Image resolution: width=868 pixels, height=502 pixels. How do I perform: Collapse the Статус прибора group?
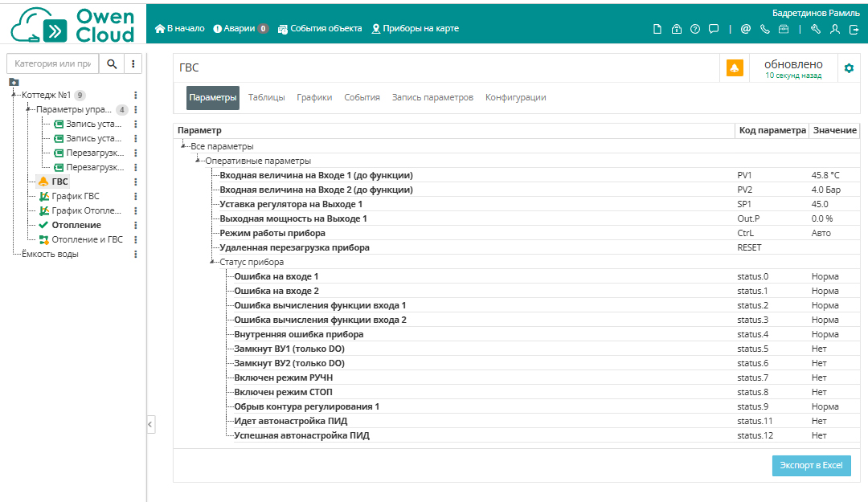point(212,262)
